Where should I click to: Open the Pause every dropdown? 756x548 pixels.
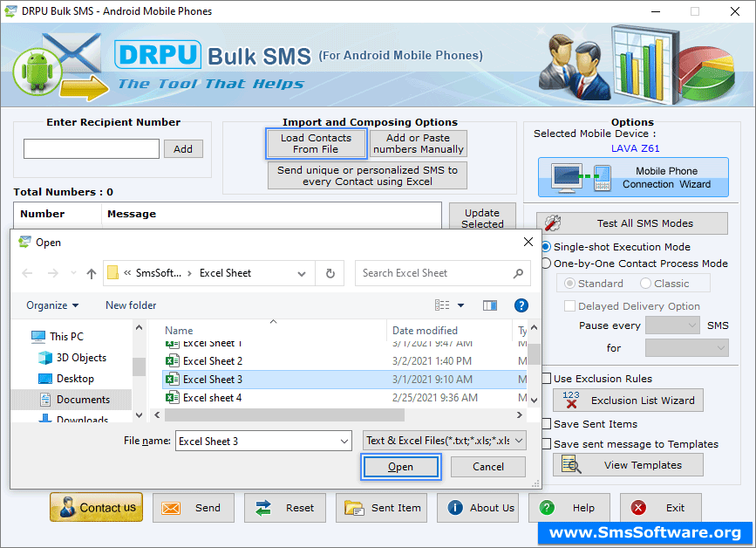(672, 325)
